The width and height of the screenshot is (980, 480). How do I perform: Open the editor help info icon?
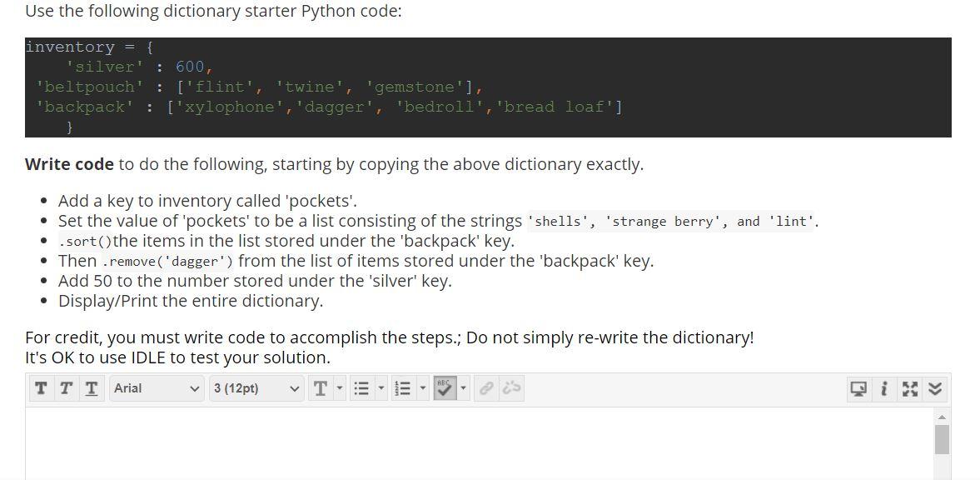883,388
